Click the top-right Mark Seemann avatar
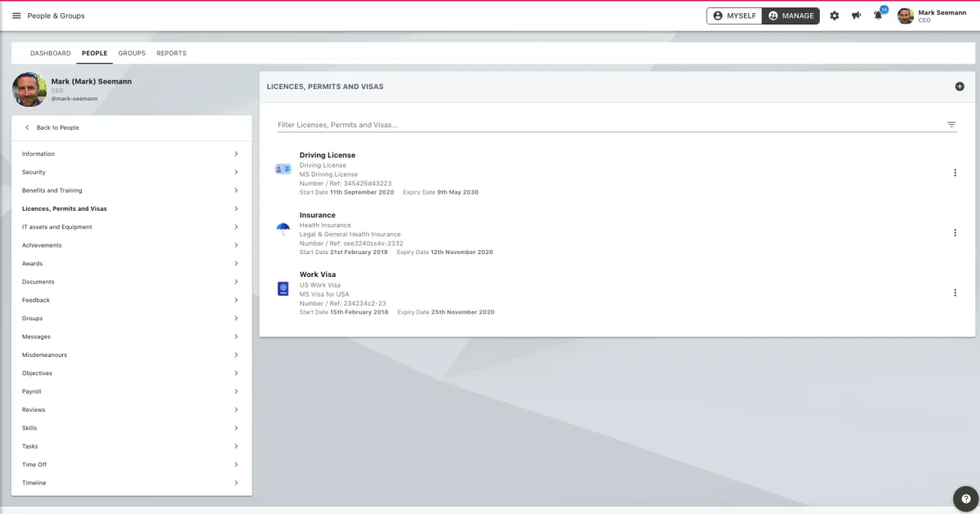The width and height of the screenshot is (980, 514). [906, 16]
